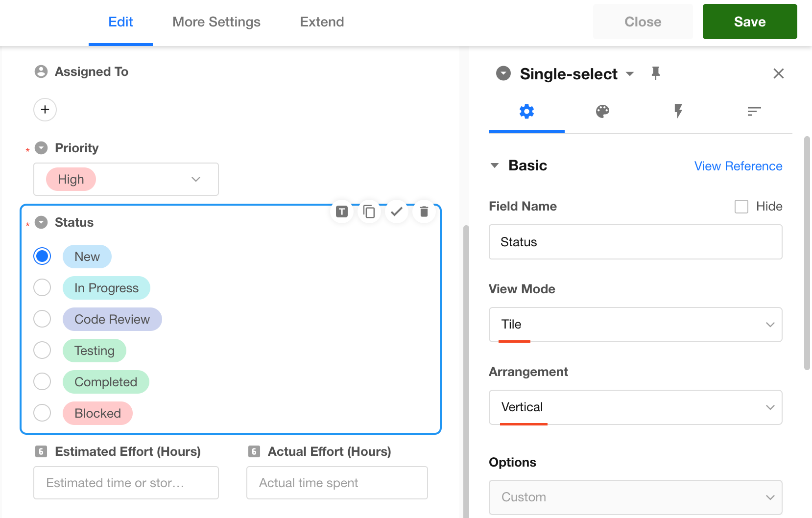
Task: Select the Blocked status radio button
Action: coord(42,413)
